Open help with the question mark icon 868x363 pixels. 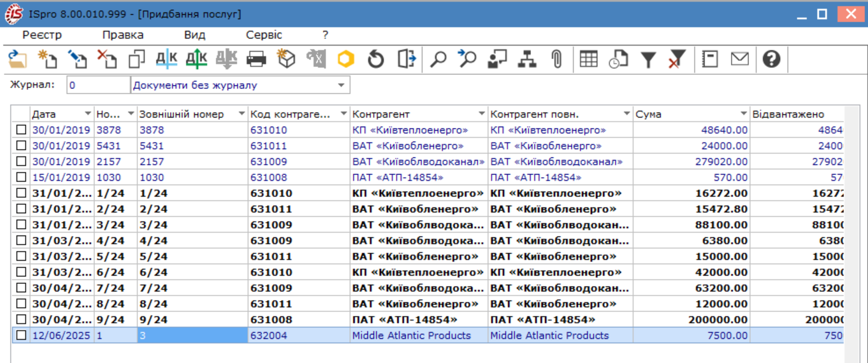[771, 59]
